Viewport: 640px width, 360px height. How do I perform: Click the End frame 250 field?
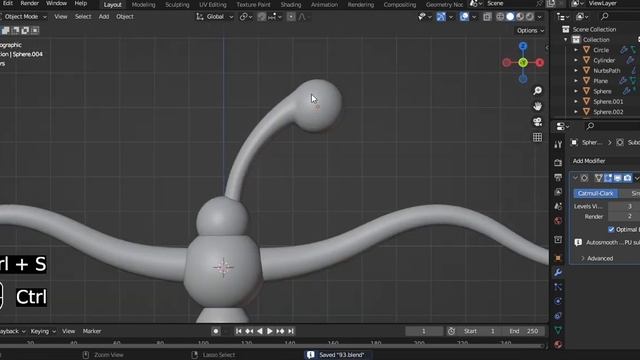coord(524,331)
